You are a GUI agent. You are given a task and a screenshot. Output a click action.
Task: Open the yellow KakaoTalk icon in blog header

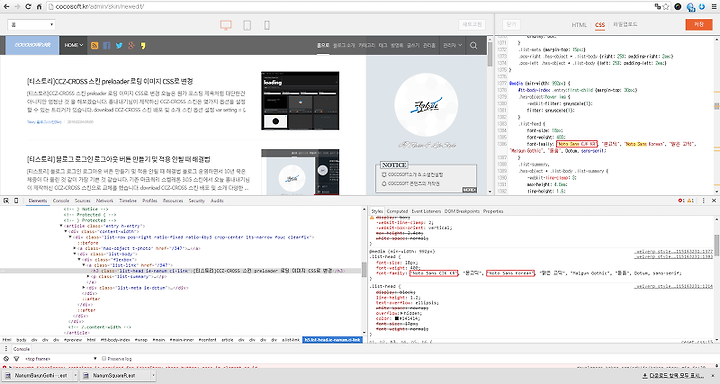pyautogui.click(x=143, y=45)
